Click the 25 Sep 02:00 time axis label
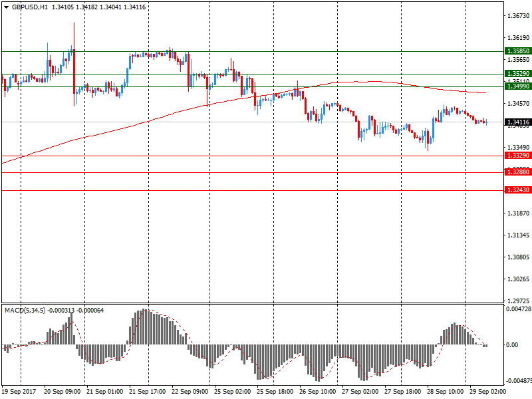The height and width of the screenshot is (399, 532). point(232,392)
